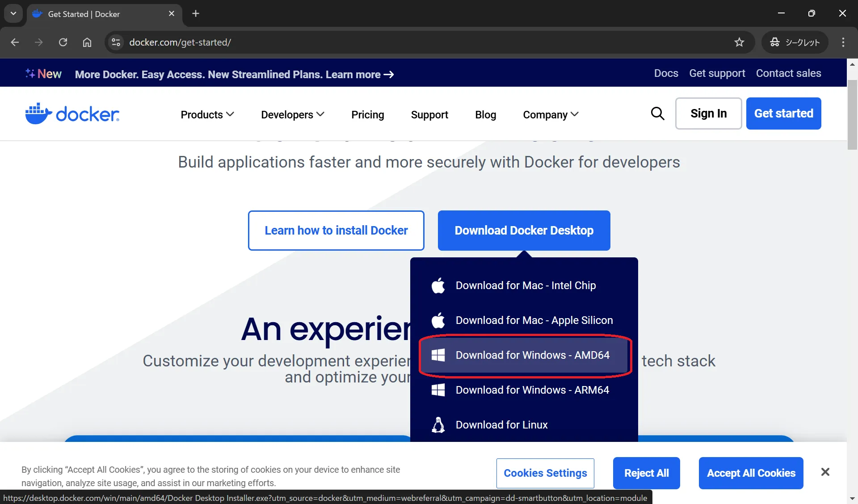This screenshot has height=504, width=858.
Task: Open the Pricing page
Action: click(367, 115)
